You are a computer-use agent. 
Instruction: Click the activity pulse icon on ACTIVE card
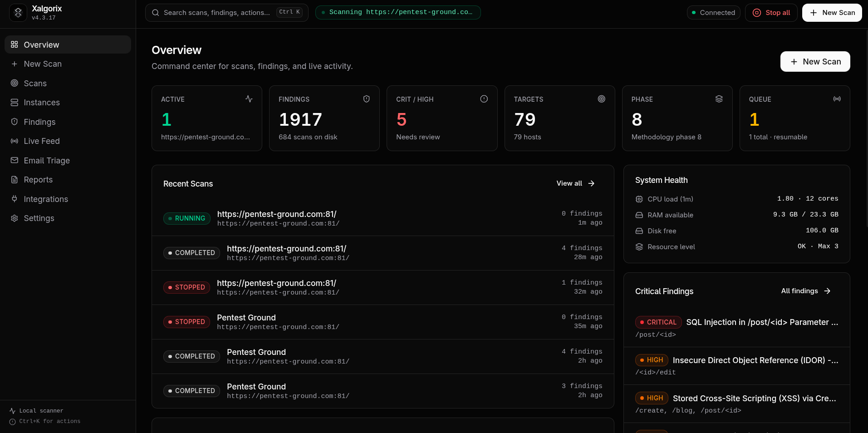[249, 98]
